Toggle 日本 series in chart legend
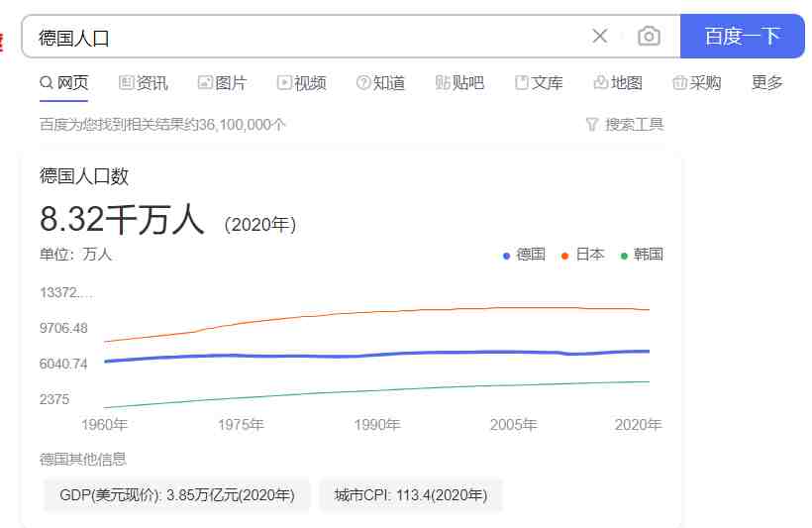Screen dimensions: 812x528 click(x=583, y=255)
